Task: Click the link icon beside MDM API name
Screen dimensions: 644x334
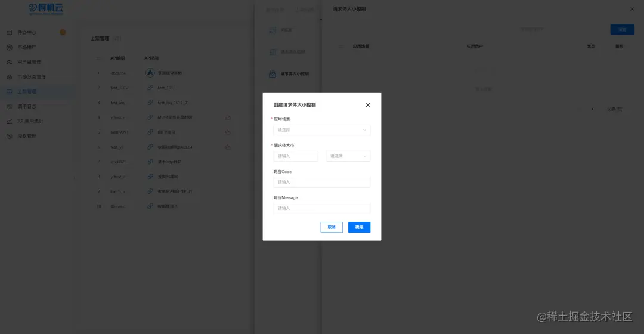Action: [150, 117]
